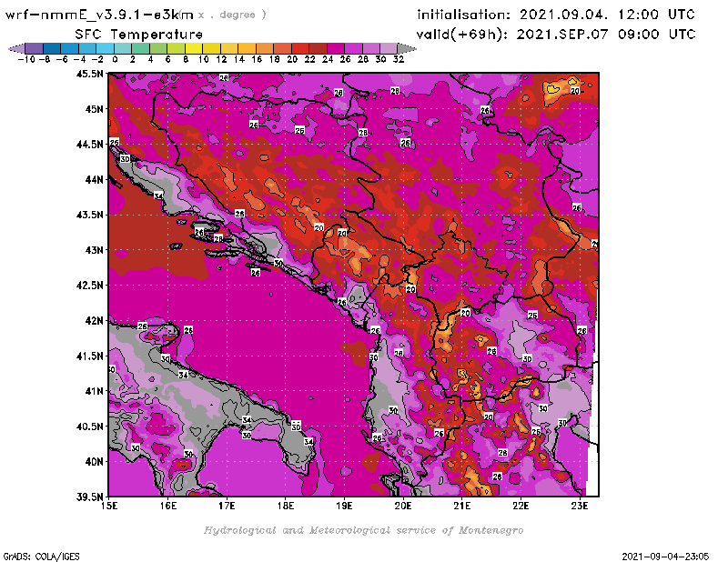
Task: Click the '32' colorbar tick label
Action: [x=399, y=59]
